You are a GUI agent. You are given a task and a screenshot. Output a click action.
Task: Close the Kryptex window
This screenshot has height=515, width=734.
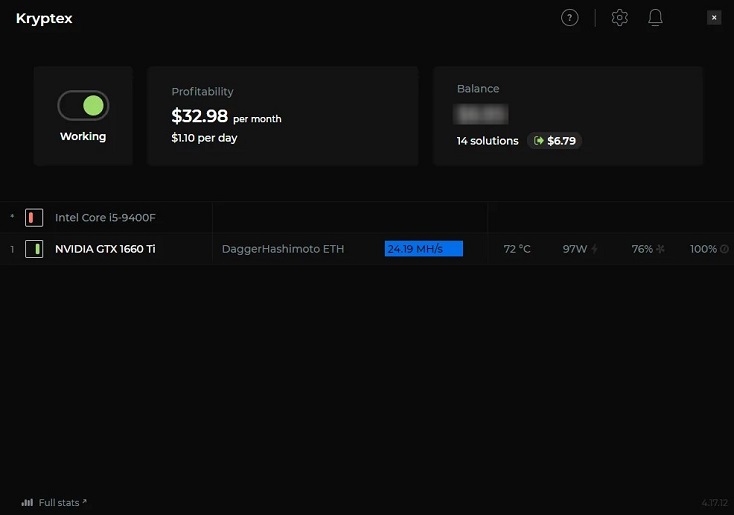(x=714, y=18)
